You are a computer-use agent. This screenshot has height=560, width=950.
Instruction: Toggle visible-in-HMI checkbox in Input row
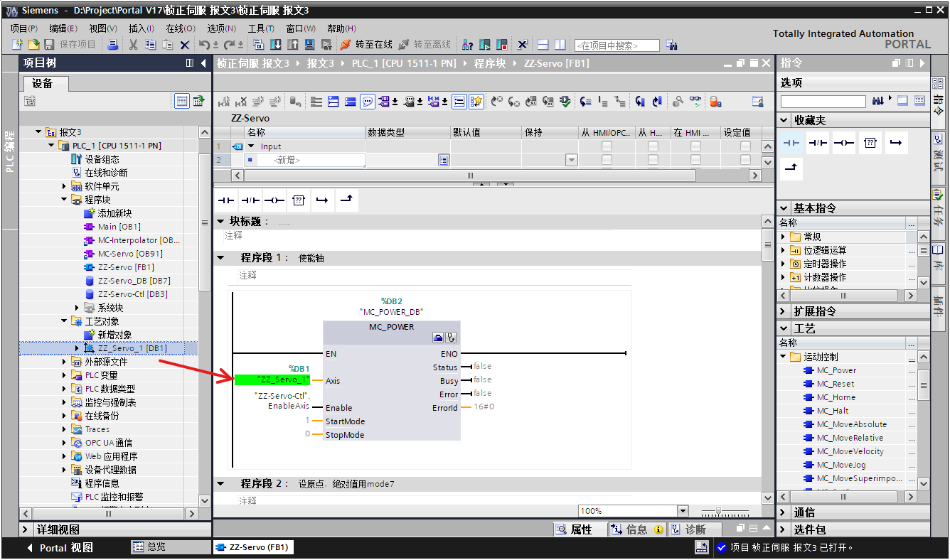(x=695, y=146)
